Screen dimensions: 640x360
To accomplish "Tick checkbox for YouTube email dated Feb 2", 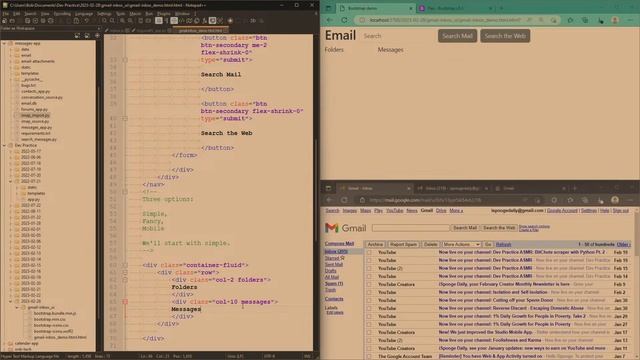I will pos(369,293).
